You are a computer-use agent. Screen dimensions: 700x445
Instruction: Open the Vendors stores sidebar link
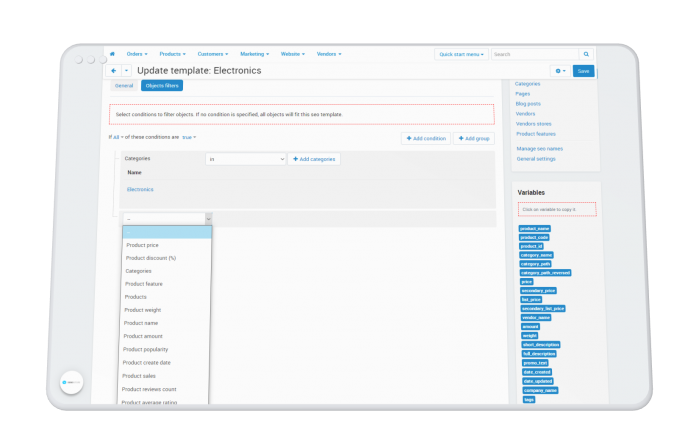(533, 124)
